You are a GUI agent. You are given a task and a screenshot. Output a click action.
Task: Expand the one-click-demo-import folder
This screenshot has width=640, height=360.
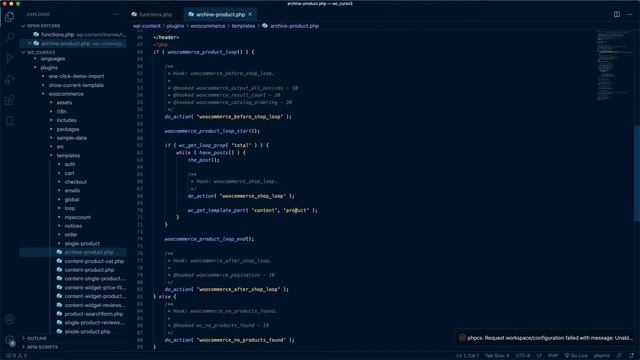click(x=76, y=76)
